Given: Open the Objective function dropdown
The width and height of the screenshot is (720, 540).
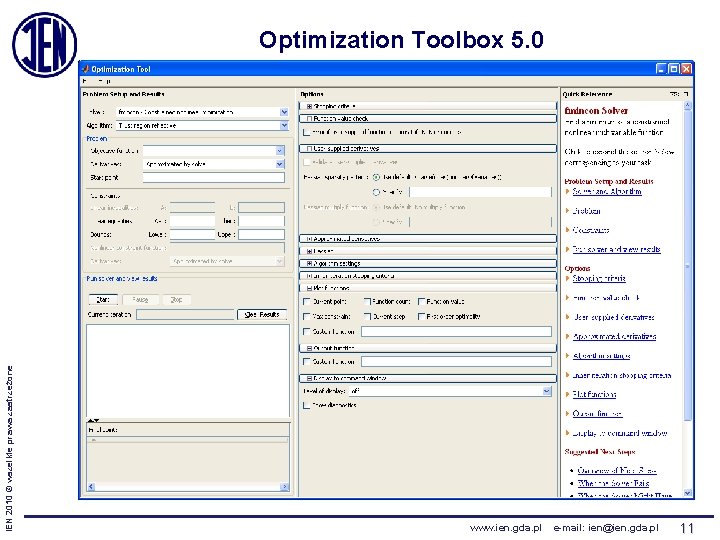Looking at the screenshot, I should pos(280,151).
